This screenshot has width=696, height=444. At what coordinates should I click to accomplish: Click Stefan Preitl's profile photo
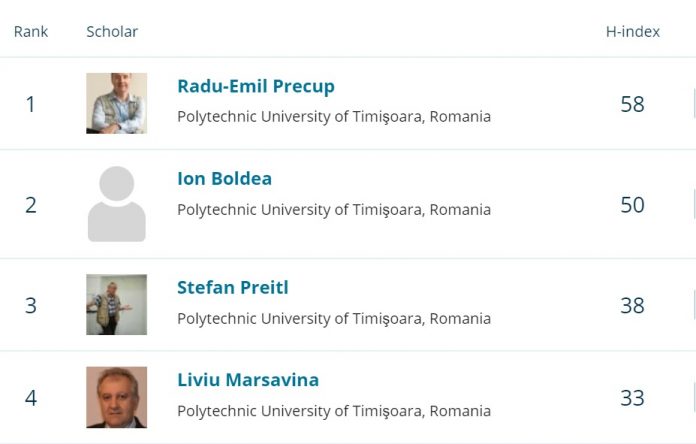click(x=116, y=305)
